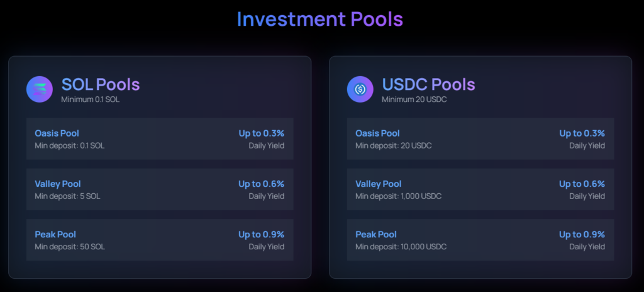Click the Investment Pools title
Viewport: 644px width, 292px height.
pos(319,20)
